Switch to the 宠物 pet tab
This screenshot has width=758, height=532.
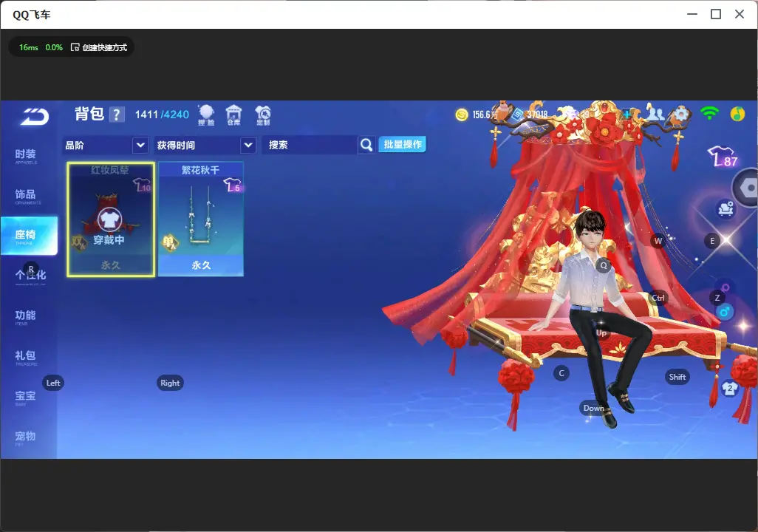[x=26, y=437]
